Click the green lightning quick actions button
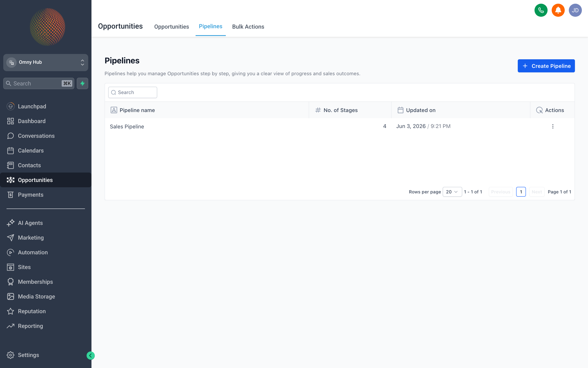Viewport: 588px width, 368px height. coord(82,83)
